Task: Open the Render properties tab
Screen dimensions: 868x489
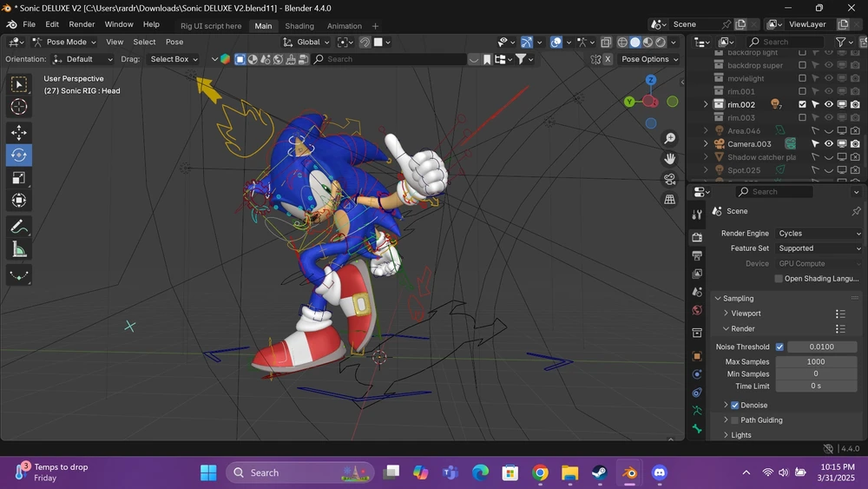Action: coord(697,237)
